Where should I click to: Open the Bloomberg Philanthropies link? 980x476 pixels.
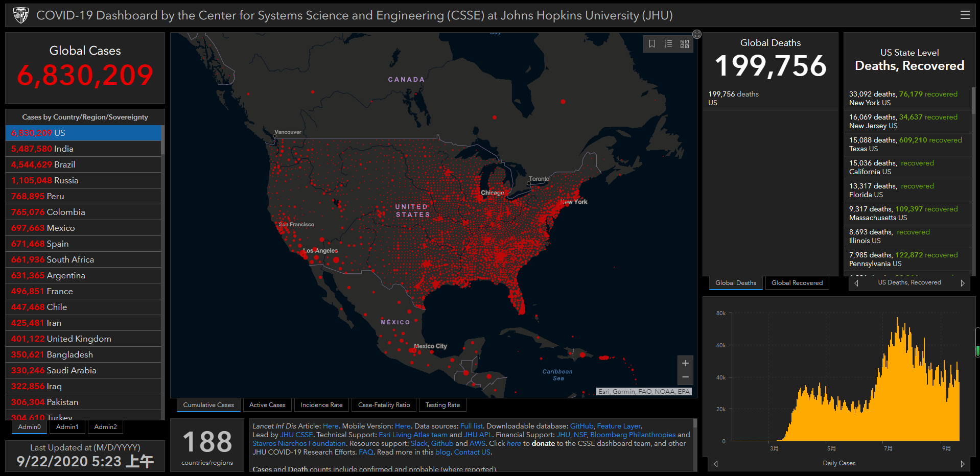pyautogui.click(x=633, y=435)
